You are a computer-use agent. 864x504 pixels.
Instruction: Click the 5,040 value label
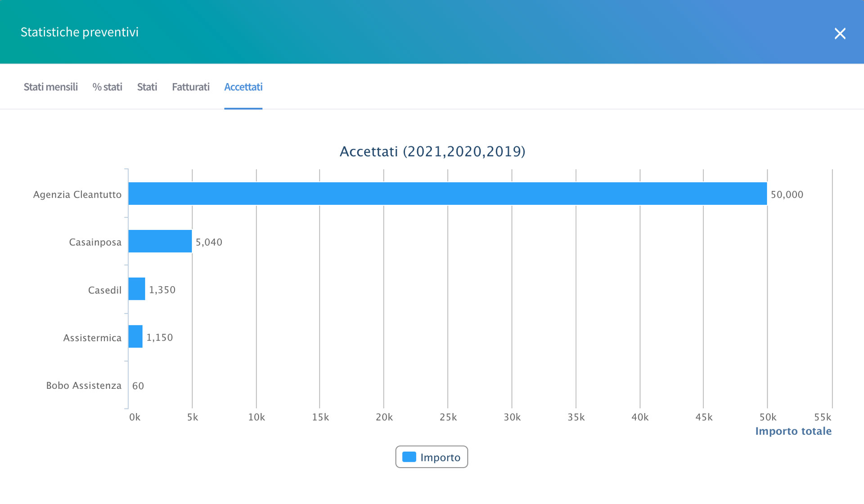coord(209,242)
